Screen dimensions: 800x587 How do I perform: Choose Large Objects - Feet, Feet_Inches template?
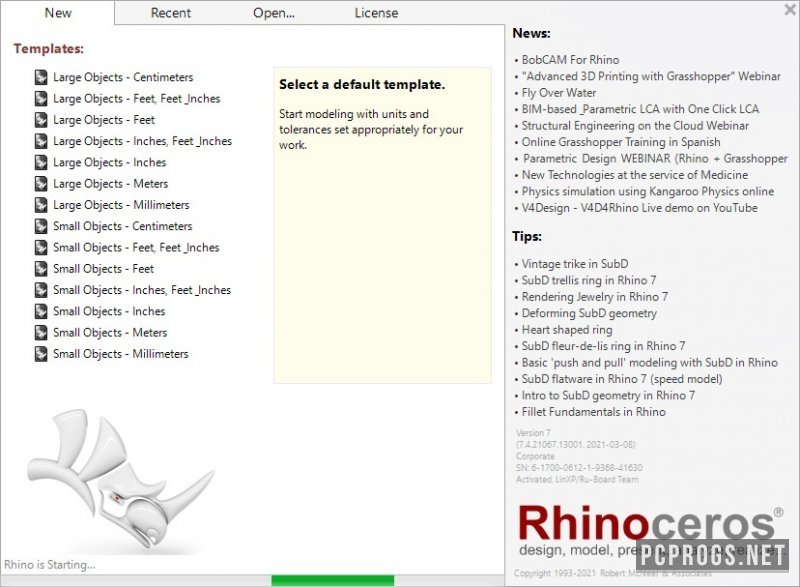pyautogui.click(x=137, y=99)
